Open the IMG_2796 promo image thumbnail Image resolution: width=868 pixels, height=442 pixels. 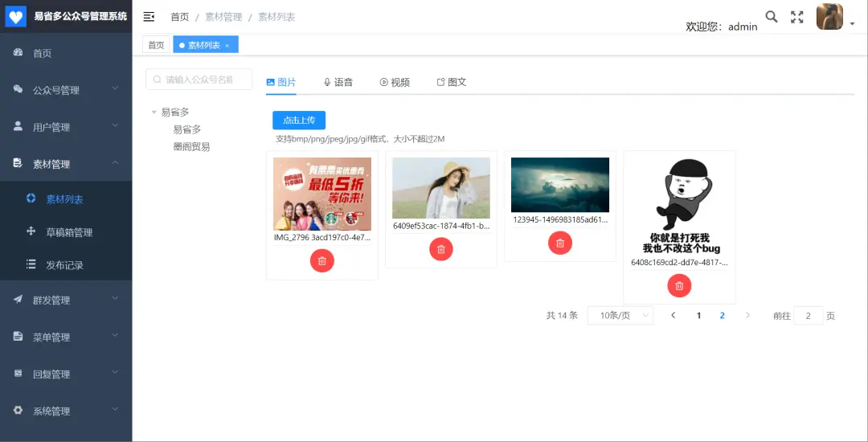click(x=322, y=194)
